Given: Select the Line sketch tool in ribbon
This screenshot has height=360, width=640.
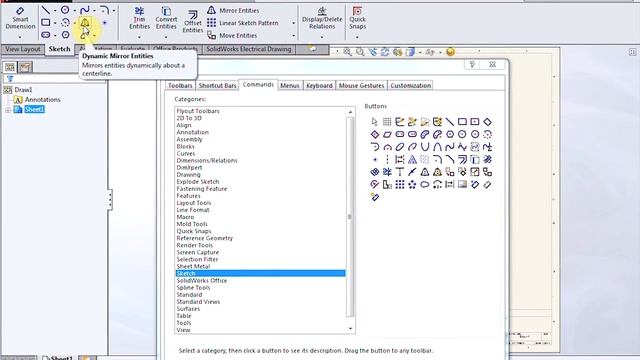Looking at the screenshot, I should coord(46,10).
